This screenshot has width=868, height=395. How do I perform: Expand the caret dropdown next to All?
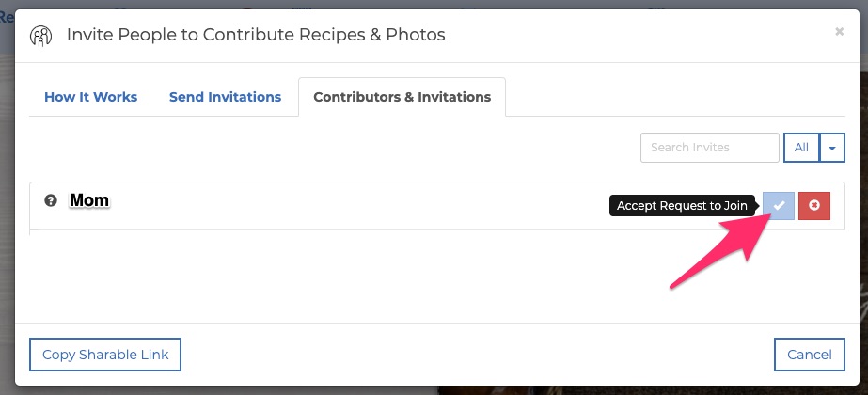pyautogui.click(x=832, y=148)
